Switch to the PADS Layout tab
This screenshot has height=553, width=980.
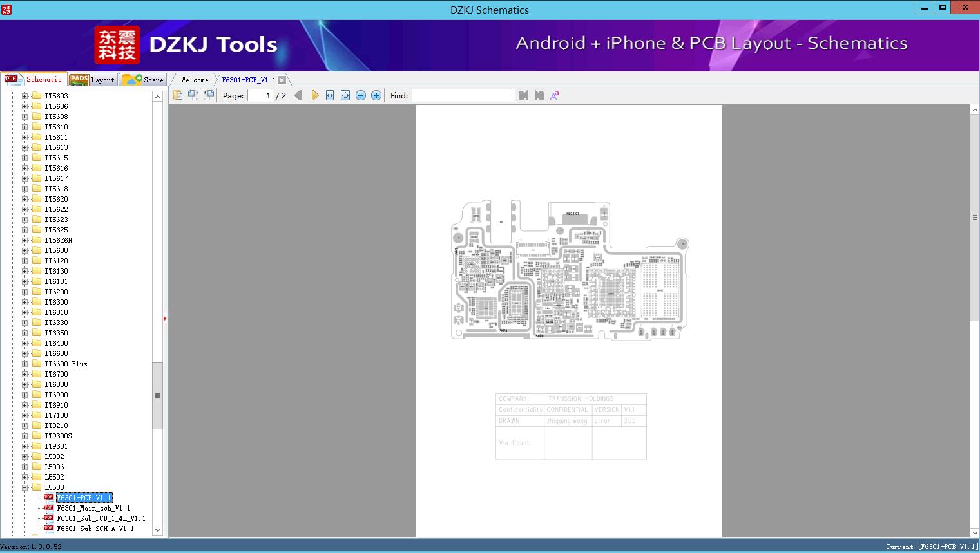pos(93,80)
